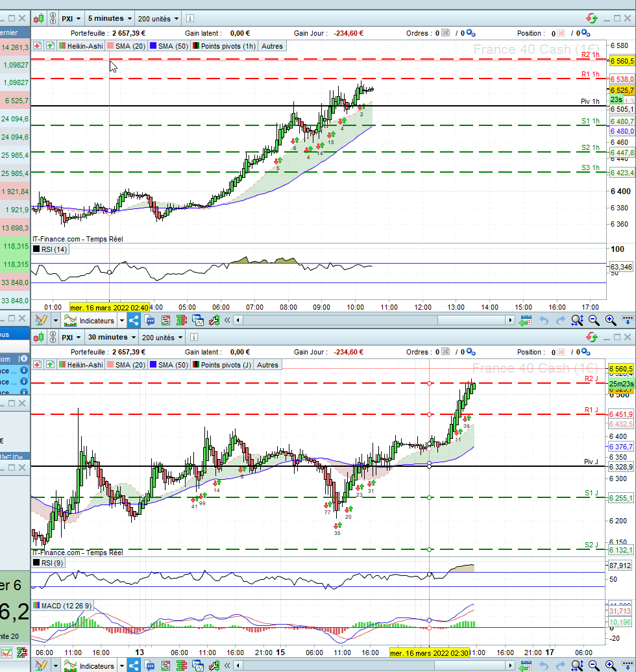The image size is (636, 672).
Task: Click the chart link chain icon in the 30 minutes chart
Action: coord(53,337)
